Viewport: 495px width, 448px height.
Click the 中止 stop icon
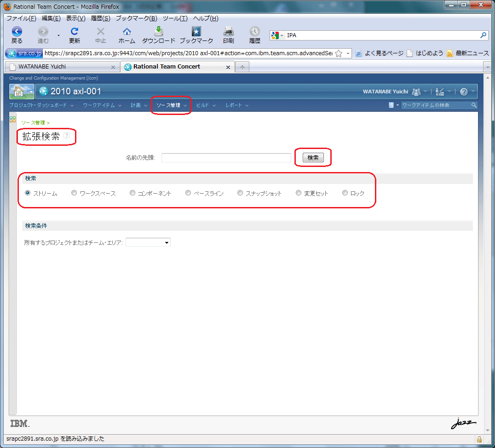(100, 32)
